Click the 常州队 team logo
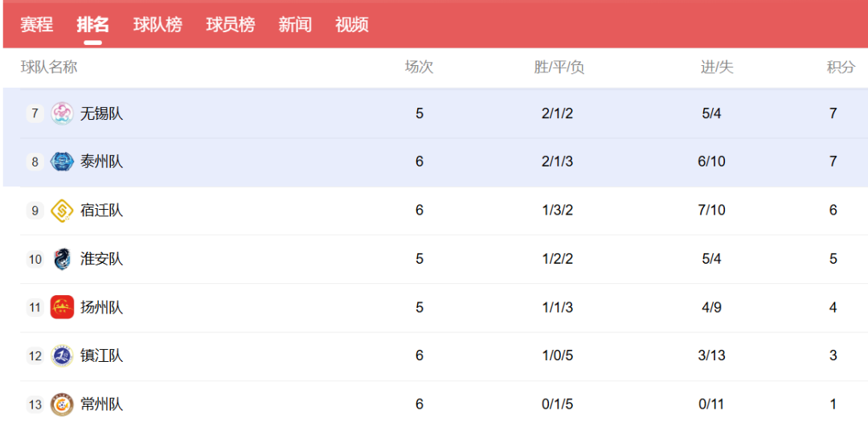Screen dimensions: 868x427 [x=62, y=404]
